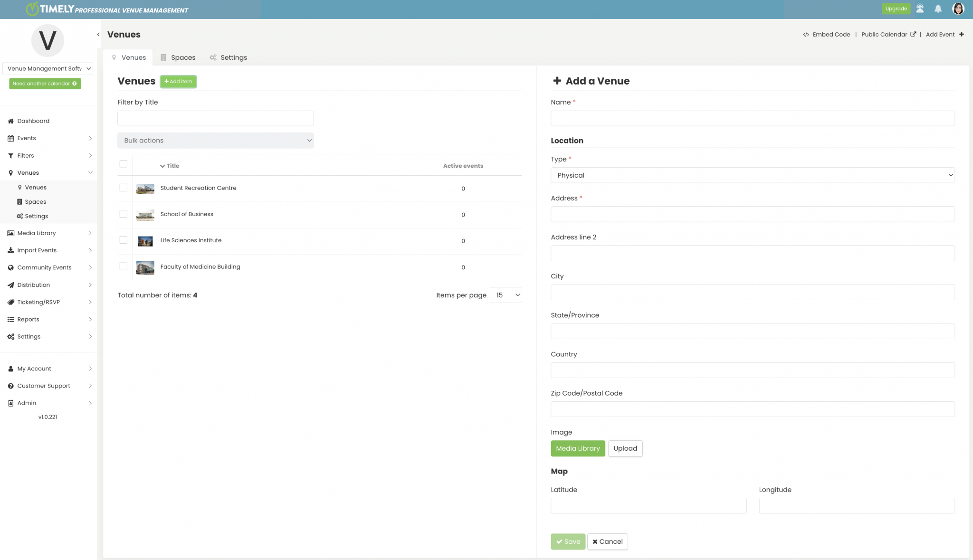The image size is (973, 560).
Task: Toggle checkbox for Student Recreation Centre
Action: click(123, 188)
